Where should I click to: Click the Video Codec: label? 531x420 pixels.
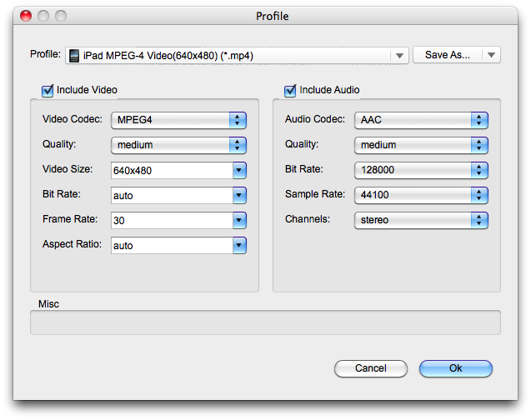73,119
